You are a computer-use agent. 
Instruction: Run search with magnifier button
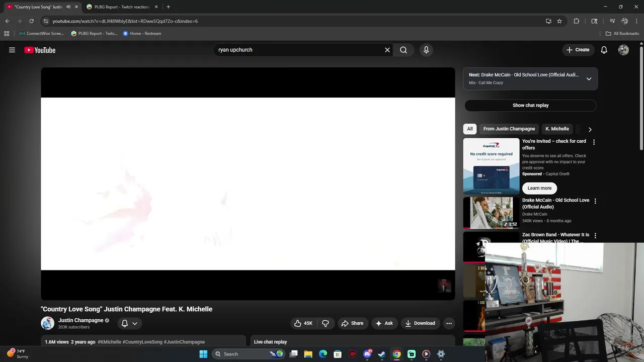tap(404, 50)
